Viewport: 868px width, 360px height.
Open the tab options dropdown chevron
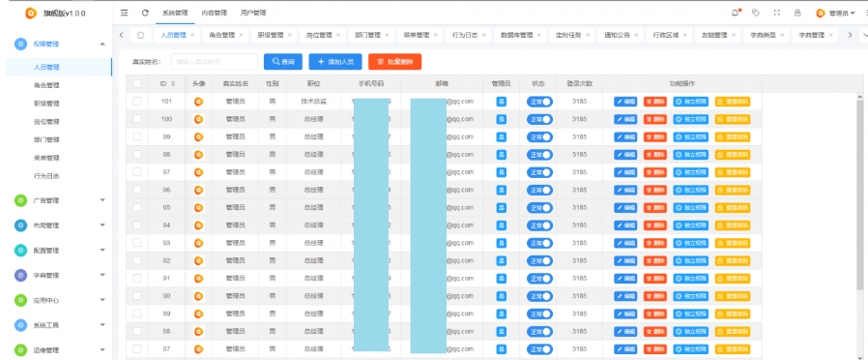(865, 35)
